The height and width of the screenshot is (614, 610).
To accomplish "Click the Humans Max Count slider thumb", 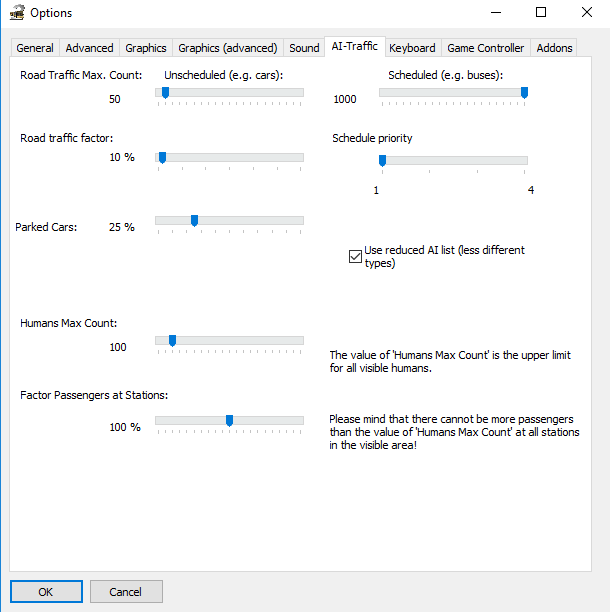I will 172,341.
